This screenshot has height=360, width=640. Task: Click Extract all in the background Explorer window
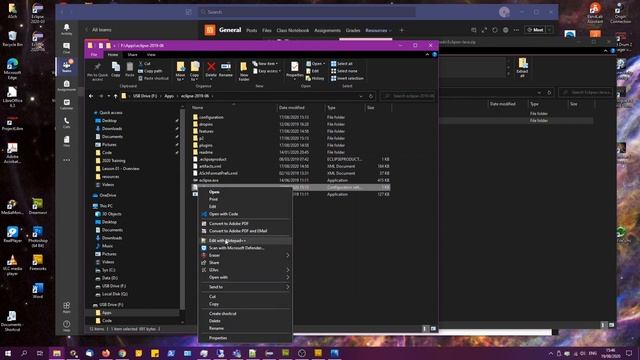(522, 68)
